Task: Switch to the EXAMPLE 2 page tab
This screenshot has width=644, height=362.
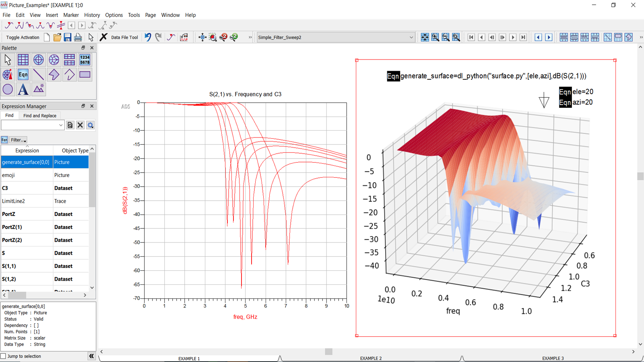Action: click(370, 358)
